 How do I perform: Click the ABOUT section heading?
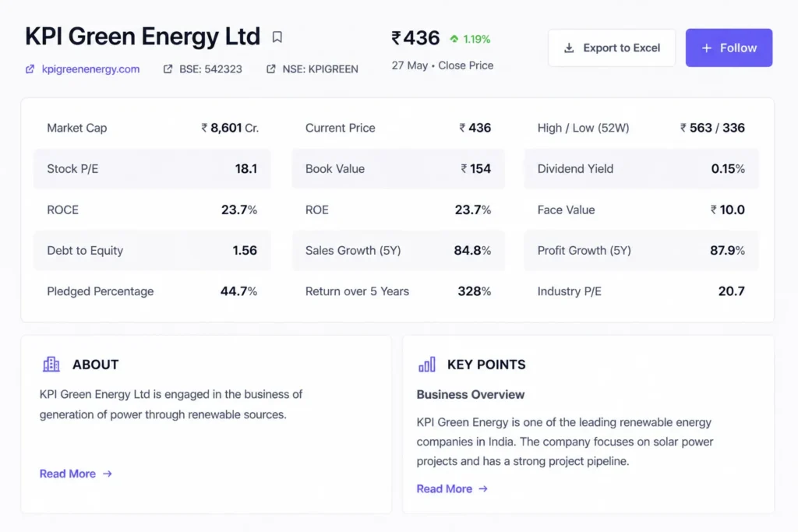95,365
